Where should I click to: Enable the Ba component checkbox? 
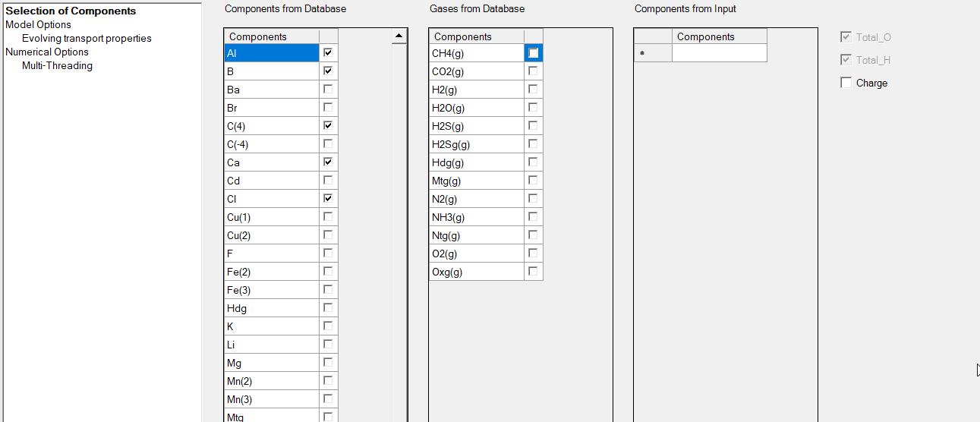(x=328, y=89)
